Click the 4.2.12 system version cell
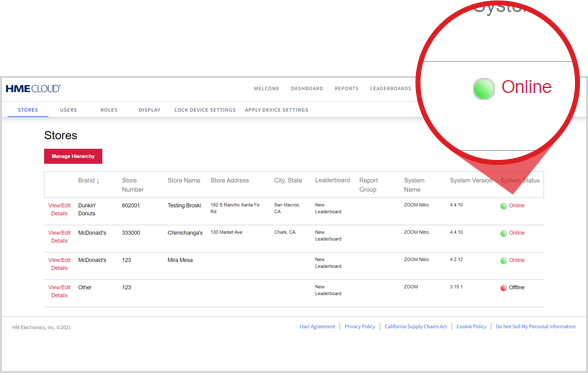The image size is (588, 373). pos(456,259)
